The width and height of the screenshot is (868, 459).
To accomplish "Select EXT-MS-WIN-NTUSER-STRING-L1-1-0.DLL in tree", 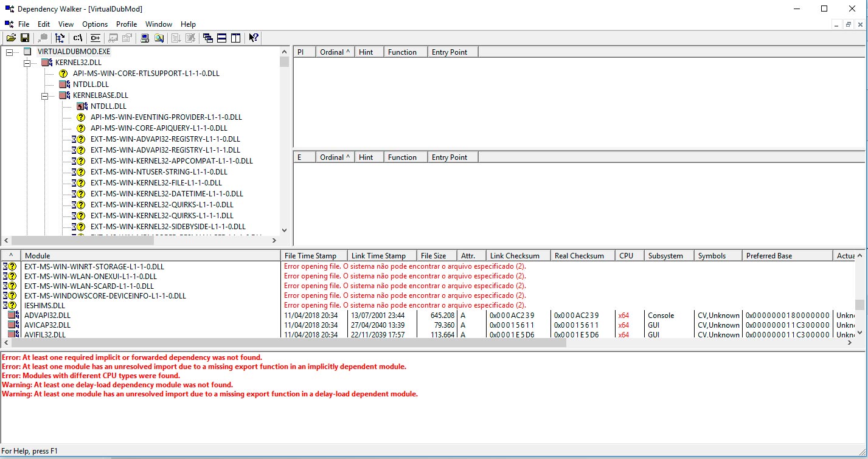I will point(160,172).
